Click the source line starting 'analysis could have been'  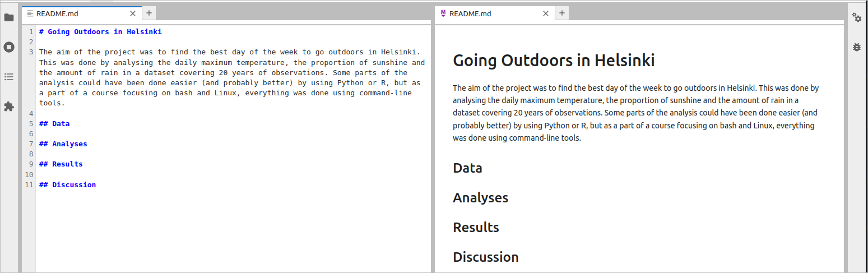[230, 83]
